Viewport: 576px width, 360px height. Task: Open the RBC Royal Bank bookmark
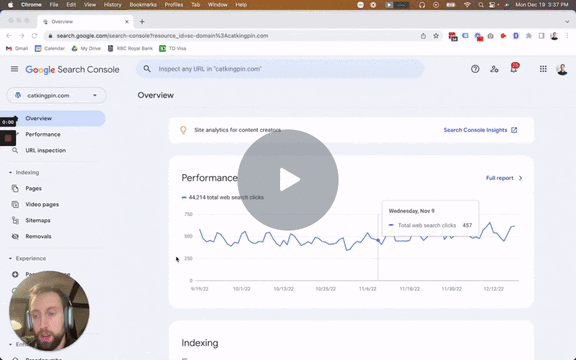click(x=130, y=48)
